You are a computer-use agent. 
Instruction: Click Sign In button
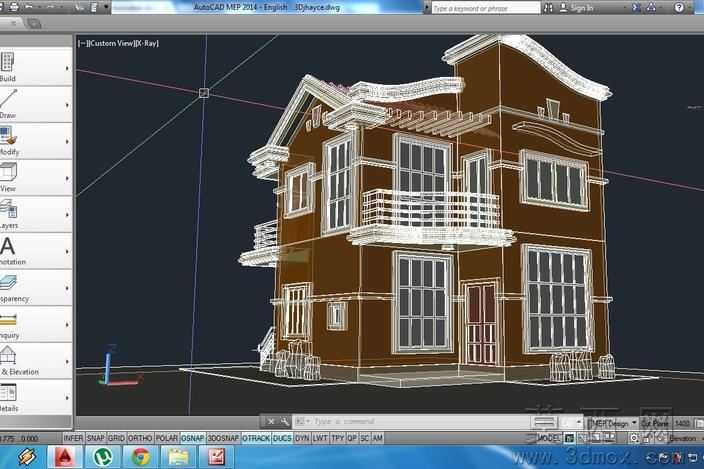577,8
